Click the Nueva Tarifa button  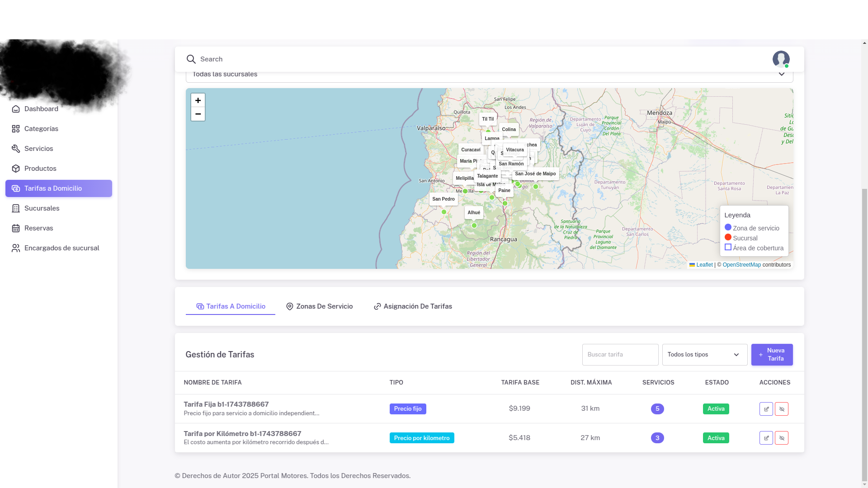point(772,355)
